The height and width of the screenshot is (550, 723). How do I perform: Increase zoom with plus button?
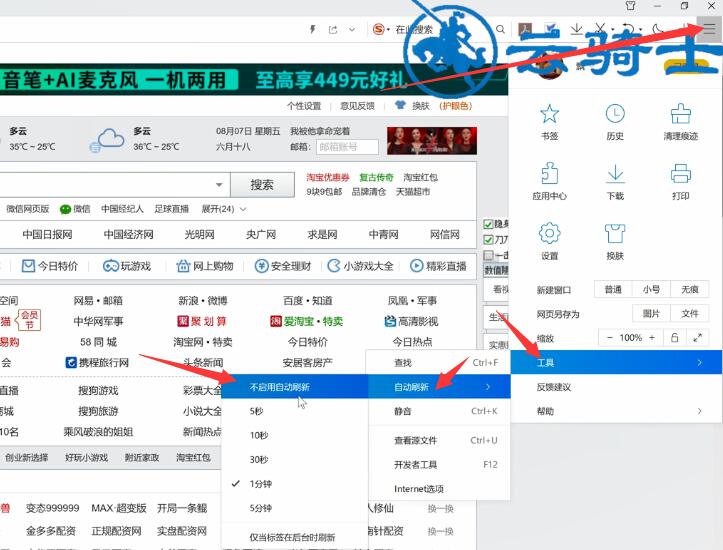pos(652,337)
